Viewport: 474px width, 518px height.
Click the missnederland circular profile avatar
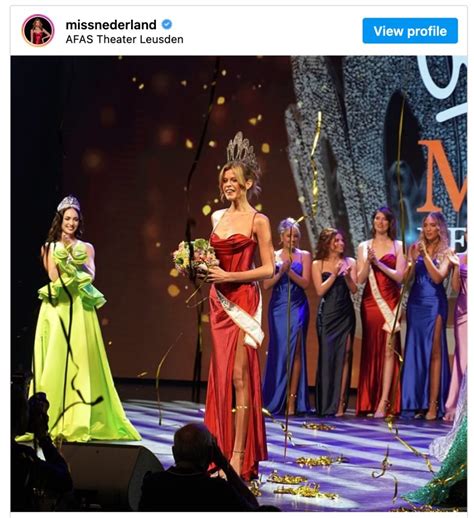(x=38, y=30)
